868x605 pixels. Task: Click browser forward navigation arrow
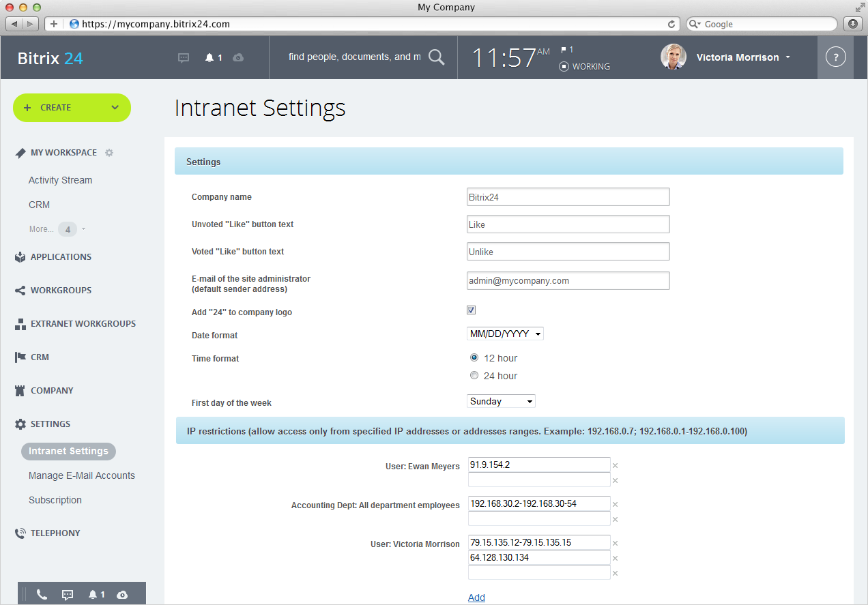31,24
